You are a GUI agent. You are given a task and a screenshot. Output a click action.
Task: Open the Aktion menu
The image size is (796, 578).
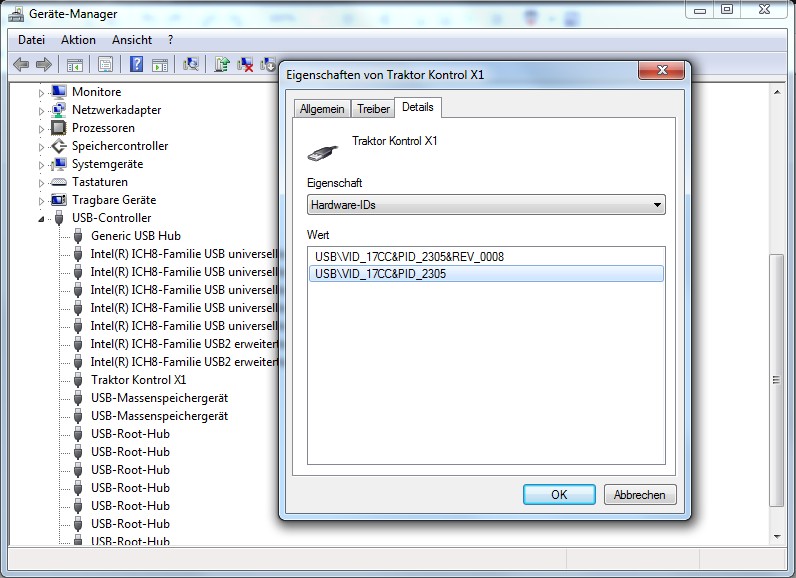pyautogui.click(x=78, y=40)
